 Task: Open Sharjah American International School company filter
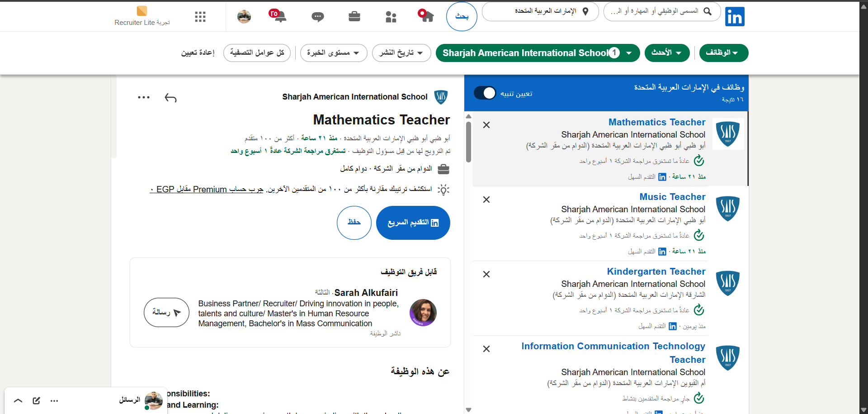pyautogui.click(x=538, y=53)
